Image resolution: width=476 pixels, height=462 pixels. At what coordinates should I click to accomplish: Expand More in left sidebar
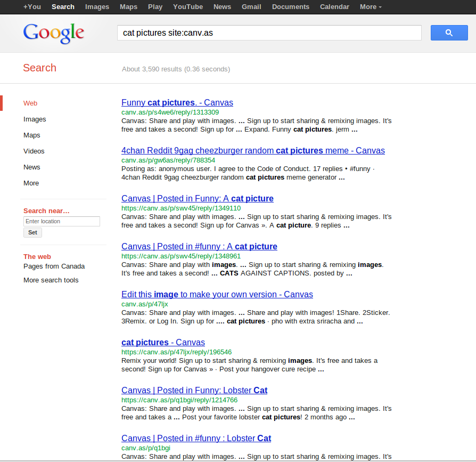[x=31, y=183]
